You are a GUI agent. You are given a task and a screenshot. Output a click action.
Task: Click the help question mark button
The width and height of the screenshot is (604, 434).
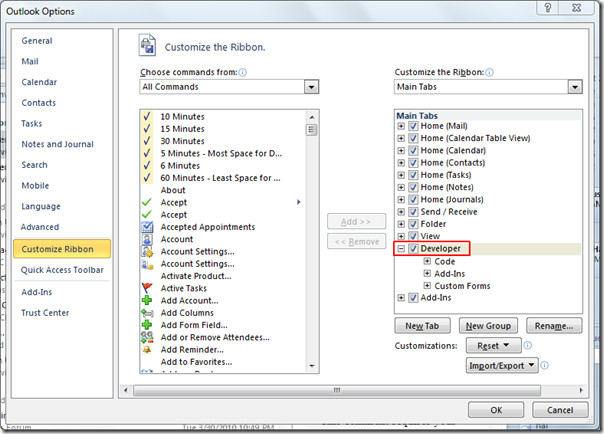pyautogui.click(x=547, y=8)
